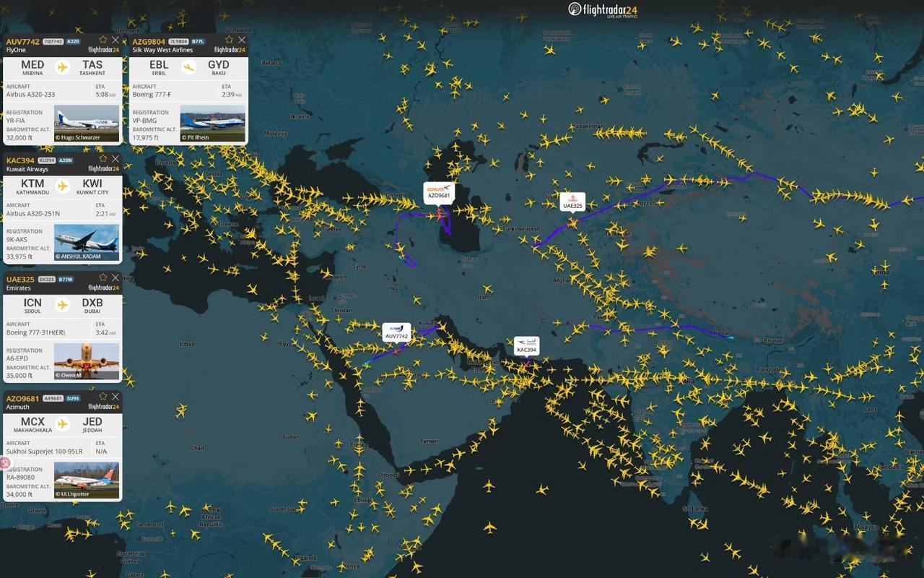Select the KAC394 label on the map

527,347
